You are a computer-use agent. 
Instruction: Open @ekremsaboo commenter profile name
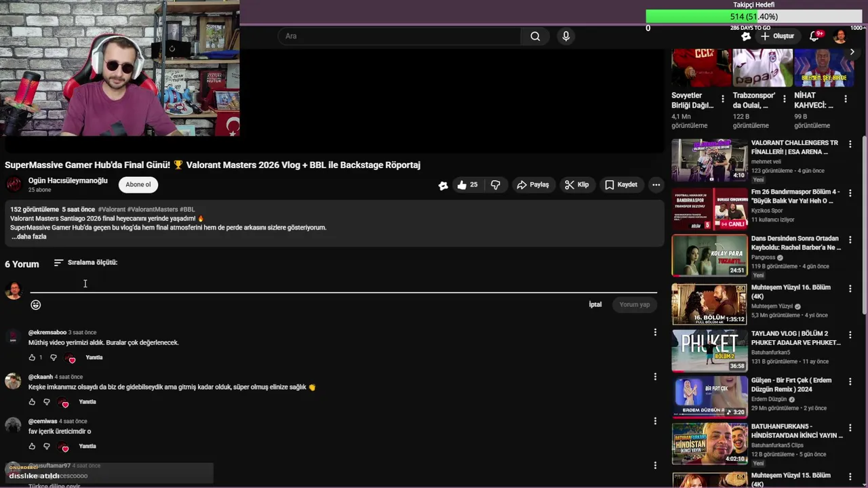click(x=47, y=332)
